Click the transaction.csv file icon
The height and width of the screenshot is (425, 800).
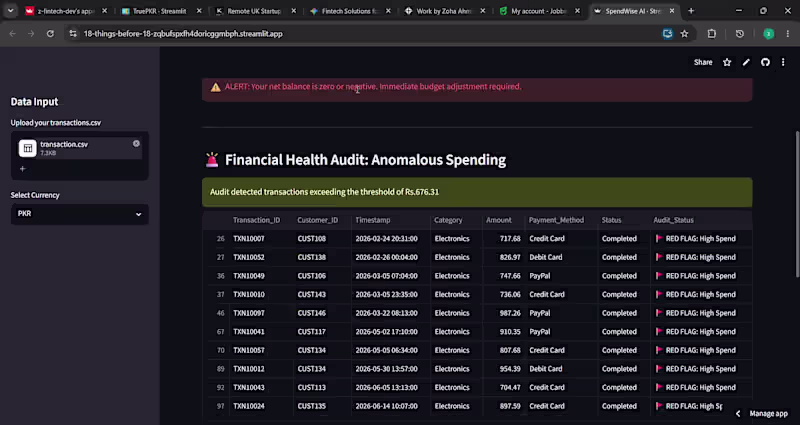pyautogui.click(x=28, y=148)
